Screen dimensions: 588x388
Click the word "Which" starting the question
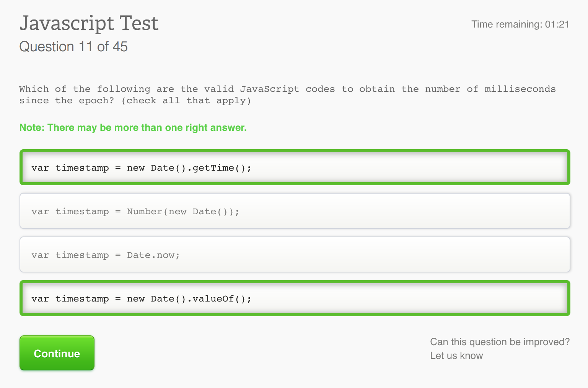(34, 89)
